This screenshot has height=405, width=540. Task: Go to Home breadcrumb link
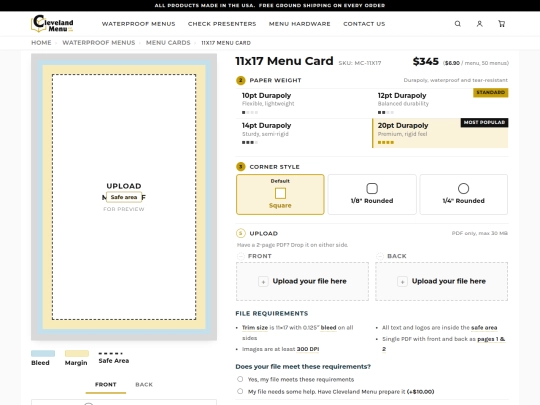41,43
